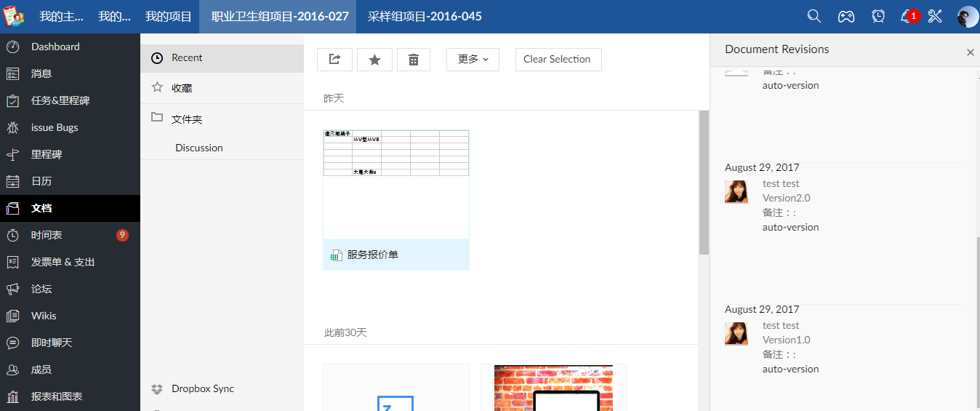
Task: Delete selected document with trash icon
Action: (x=414, y=60)
